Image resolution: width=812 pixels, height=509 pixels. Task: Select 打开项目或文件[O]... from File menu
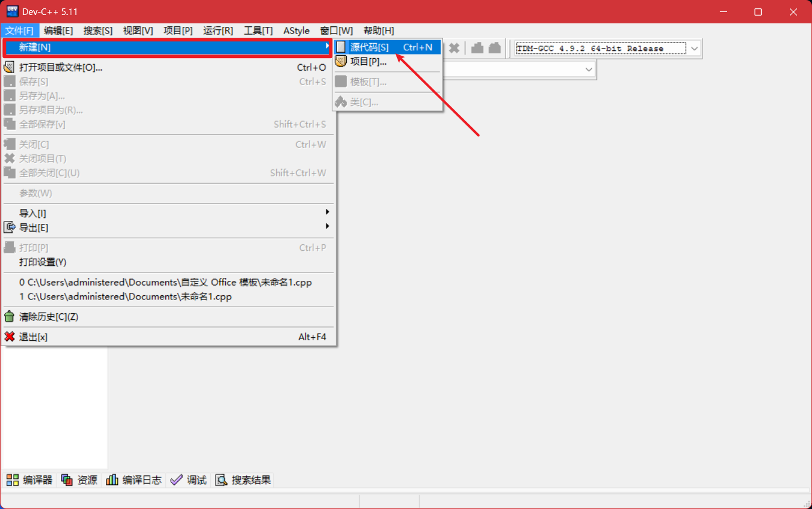coord(168,68)
